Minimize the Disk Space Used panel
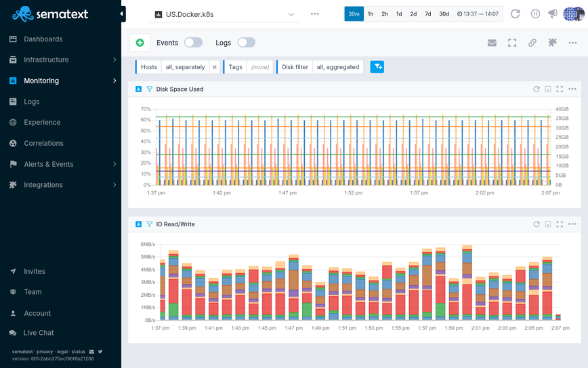Viewport: 588px width, 368px height. point(548,89)
